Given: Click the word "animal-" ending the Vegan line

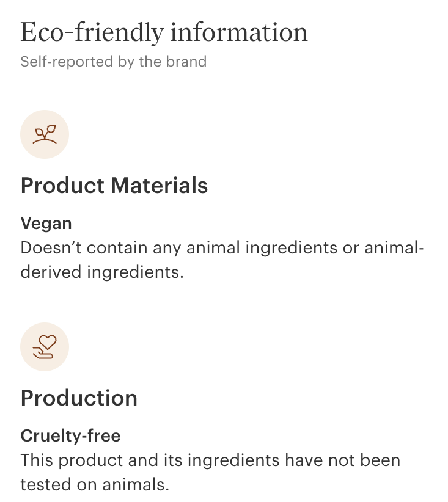Looking at the screenshot, I should [394, 248].
